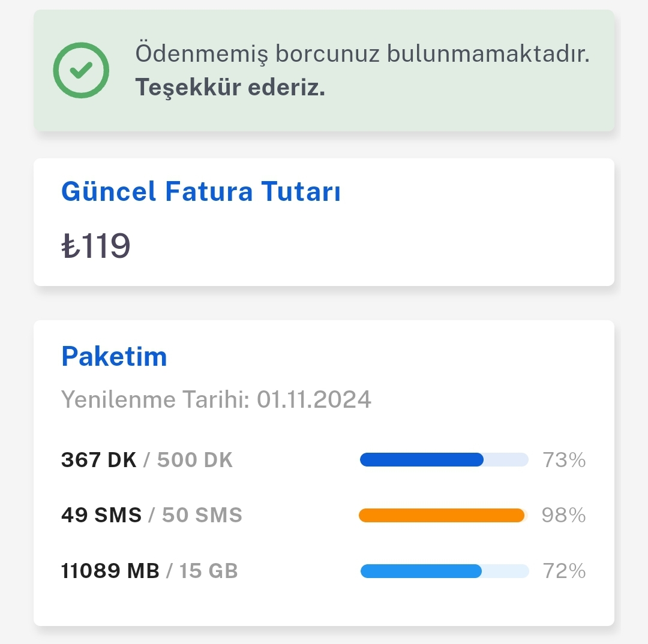648x644 pixels.
Task: Tap the Turkish lira ₺119 amount
Action: (96, 246)
